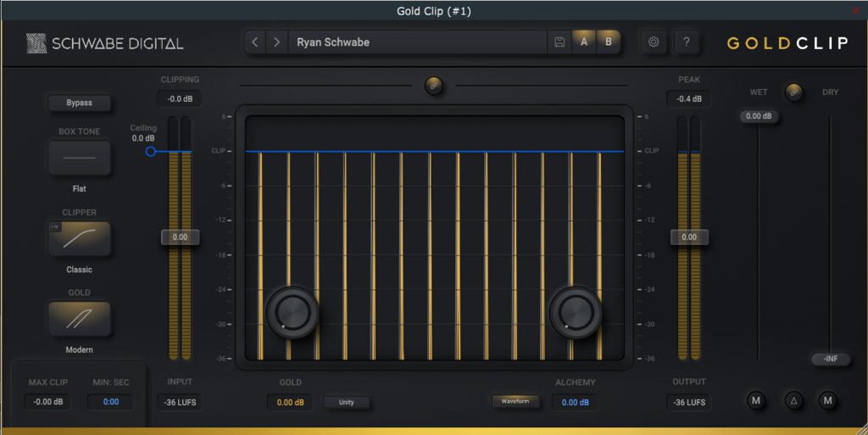Open help with the question mark button
The width and height of the screenshot is (868, 435).
click(x=687, y=42)
